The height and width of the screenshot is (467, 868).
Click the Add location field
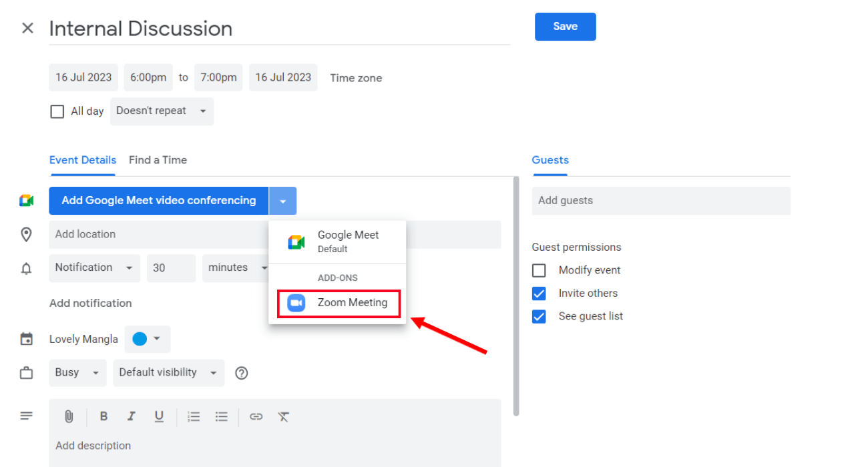coord(275,235)
